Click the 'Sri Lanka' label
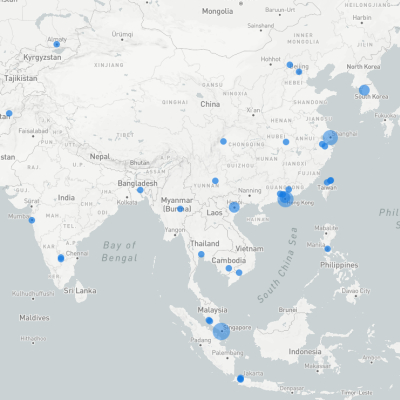Screen dimensions: 400x400 [x=80, y=291]
